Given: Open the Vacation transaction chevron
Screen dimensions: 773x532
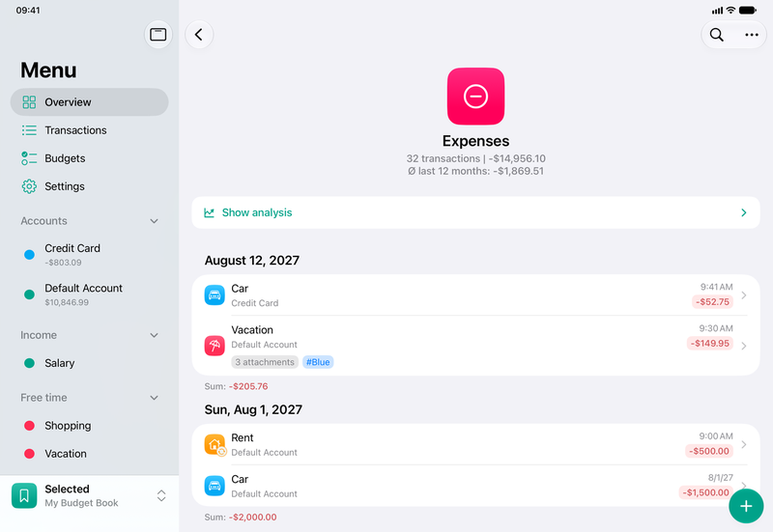Looking at the screenshot, I should (x=744, y=346).
